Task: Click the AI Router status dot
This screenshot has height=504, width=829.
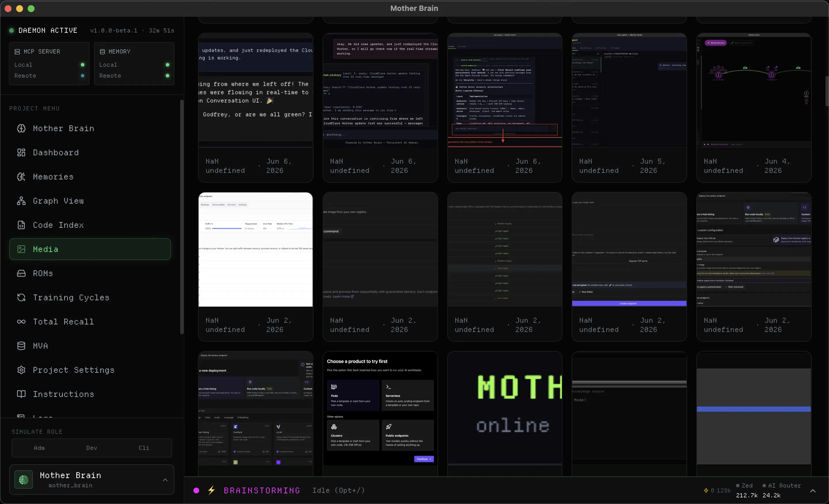Action: [764, 486]
